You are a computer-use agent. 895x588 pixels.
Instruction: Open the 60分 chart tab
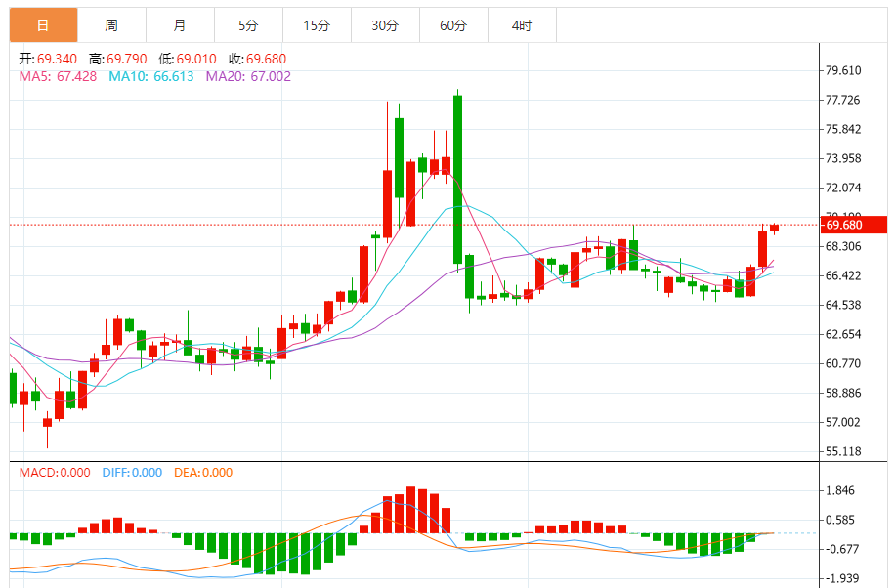click(453, 25)
